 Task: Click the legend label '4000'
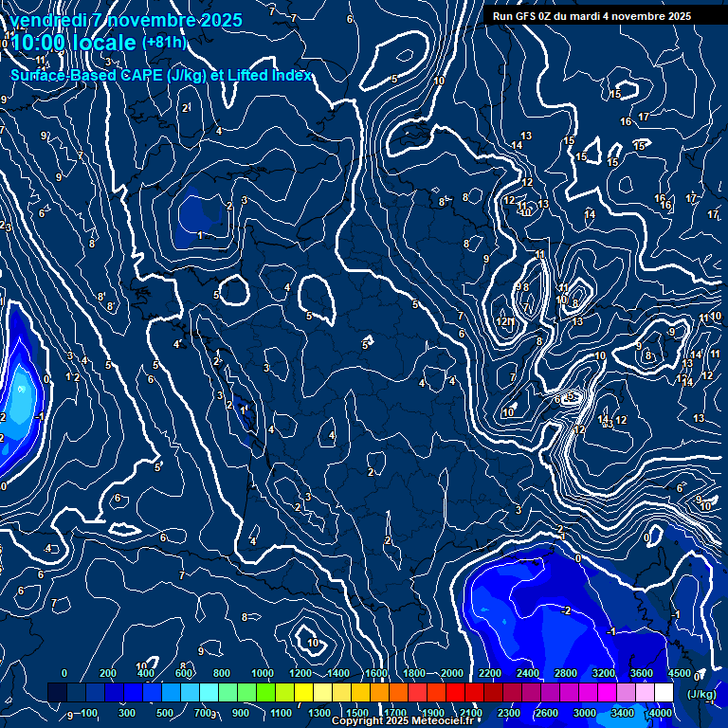pyautogui.click(x=661, y=713)
